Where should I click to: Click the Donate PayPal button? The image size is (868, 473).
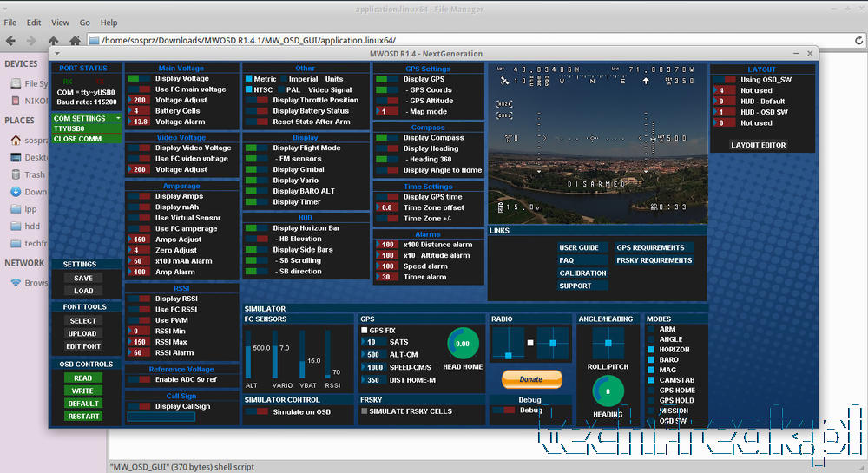[x=531, y=379]
